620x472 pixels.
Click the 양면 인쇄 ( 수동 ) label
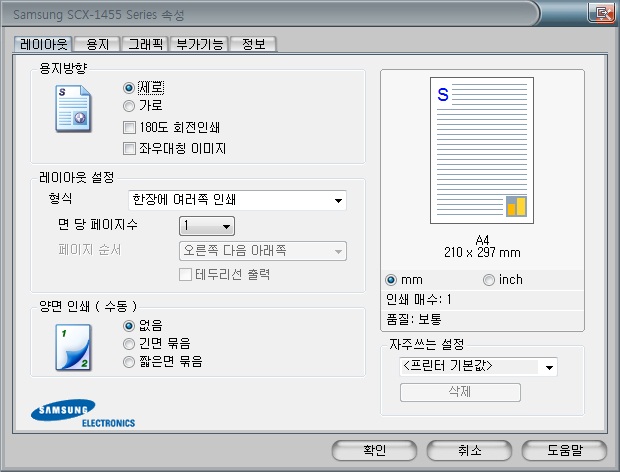pos(88,306)
